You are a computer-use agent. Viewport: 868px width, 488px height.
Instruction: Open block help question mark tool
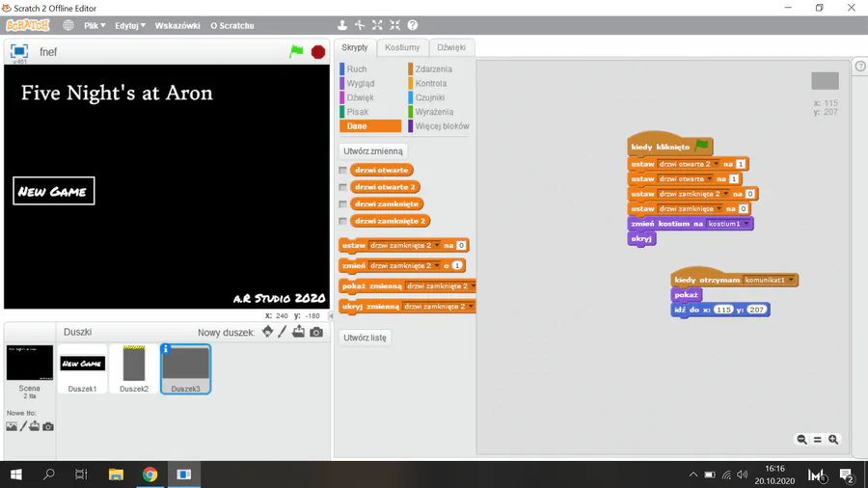(x=413, y=25)
